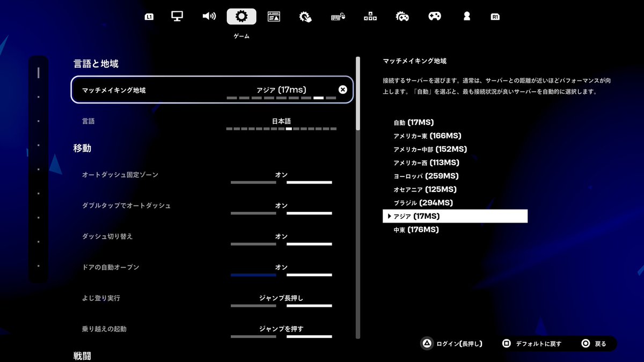Turn on ダッシュ切り替え via right segment

pyautogui.click(x=309, y=244)
